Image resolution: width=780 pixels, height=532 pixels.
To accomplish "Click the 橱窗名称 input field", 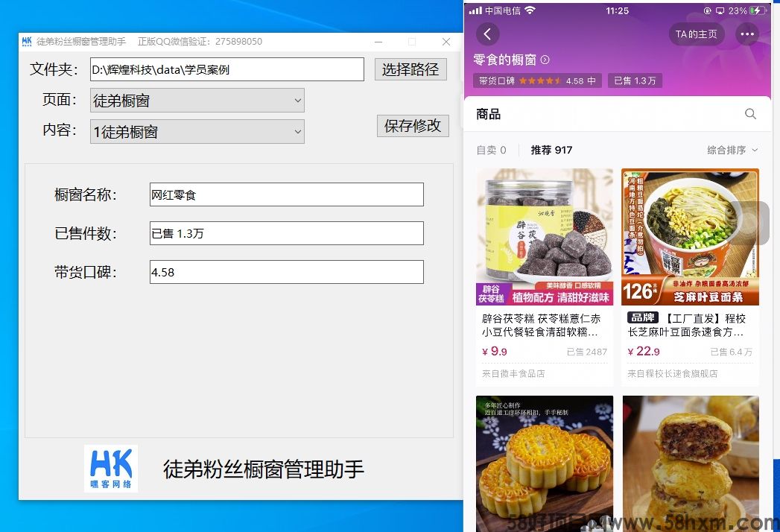I will pos(287,194).
